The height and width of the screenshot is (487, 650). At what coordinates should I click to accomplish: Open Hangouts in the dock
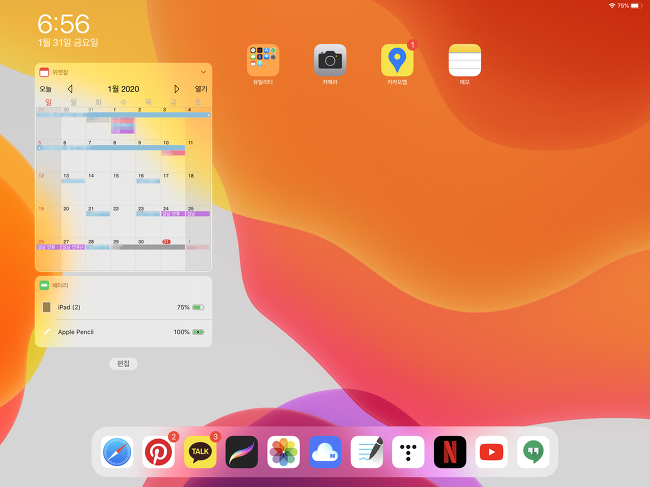coord(534,452)
